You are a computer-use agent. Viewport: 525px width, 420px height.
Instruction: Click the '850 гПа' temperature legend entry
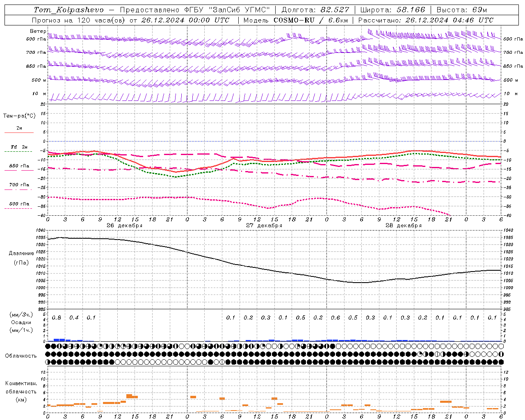[x=19, y=166]
